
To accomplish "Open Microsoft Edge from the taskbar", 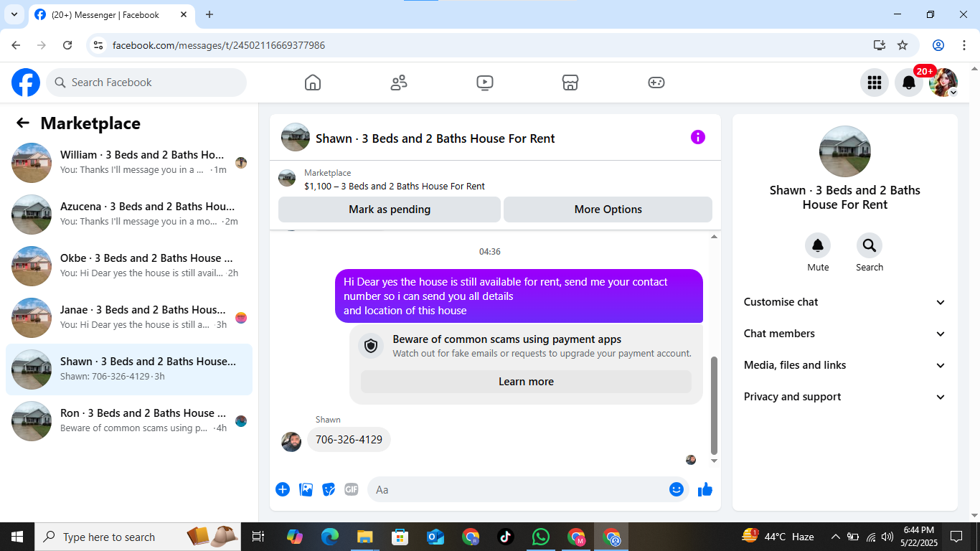I will 330,537.
